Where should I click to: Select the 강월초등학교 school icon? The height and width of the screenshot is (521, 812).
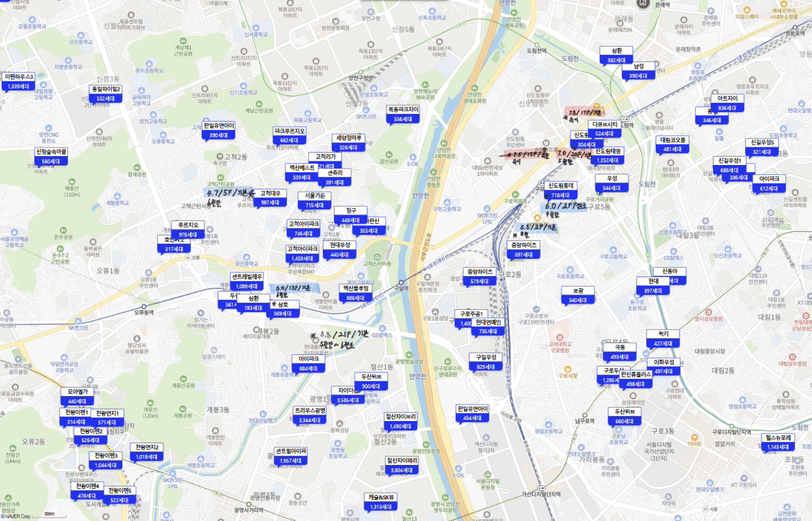[32, 19]
